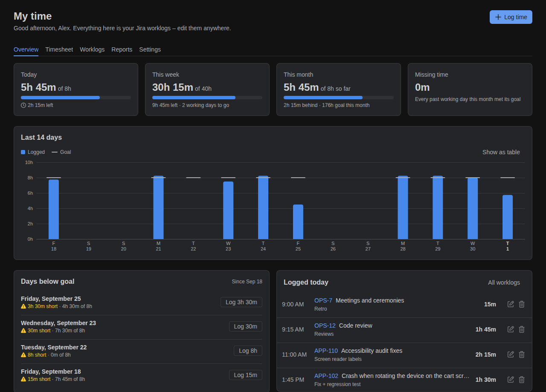Click the 2h 15m duration for APP-110

[486, 355]
